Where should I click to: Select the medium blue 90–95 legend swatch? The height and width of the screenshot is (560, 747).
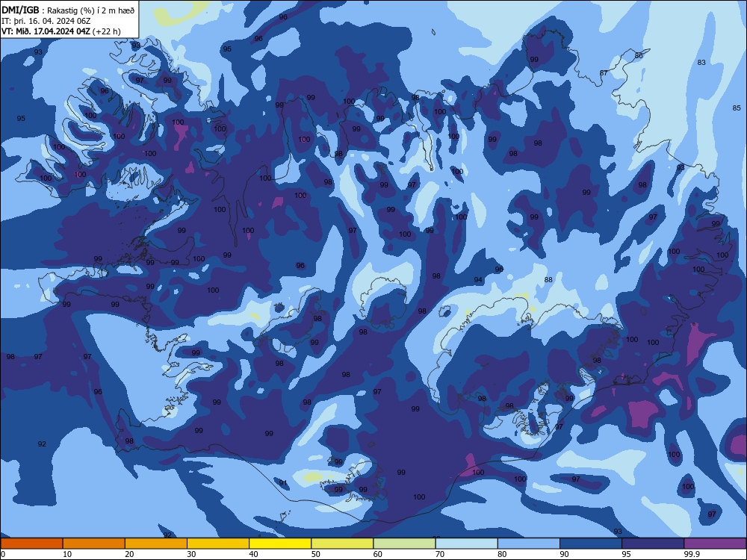coord(591,544)
